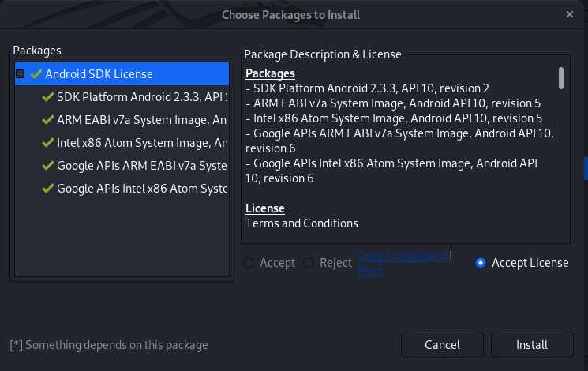Viewport: 588px width, 371px height.
Task: Click the ARM EABI v7a revision 5 description line
Action: point(393,103)
